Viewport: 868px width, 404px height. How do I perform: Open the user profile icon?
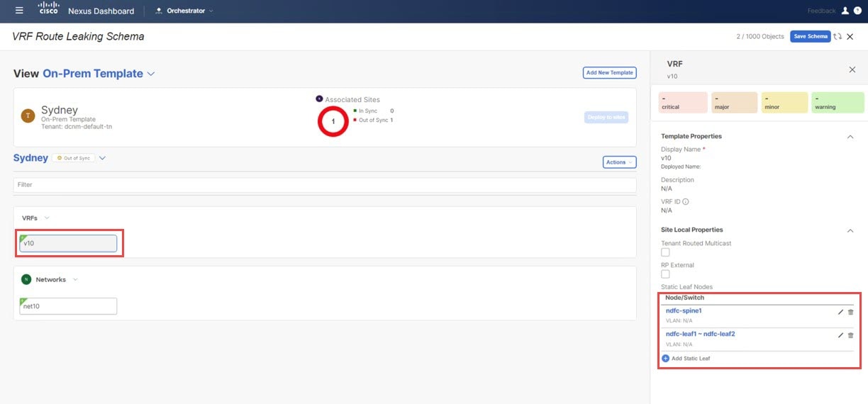click(845, 11)
